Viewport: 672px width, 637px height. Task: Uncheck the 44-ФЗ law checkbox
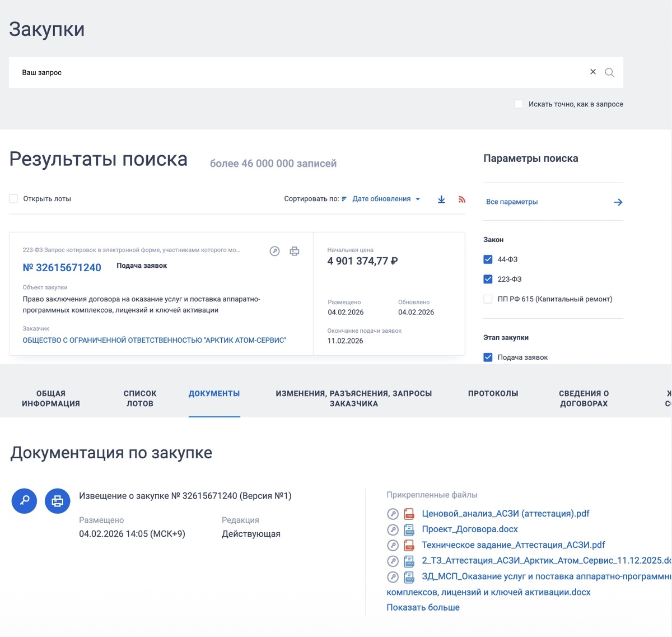coord(488,259)
